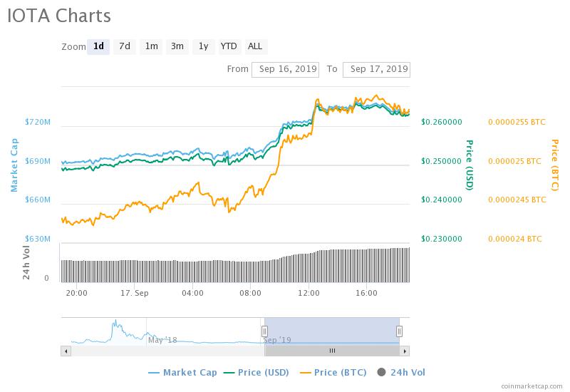Select the 7d zoom range
This screenshot has width=570, height=392.
pos(125,46)
